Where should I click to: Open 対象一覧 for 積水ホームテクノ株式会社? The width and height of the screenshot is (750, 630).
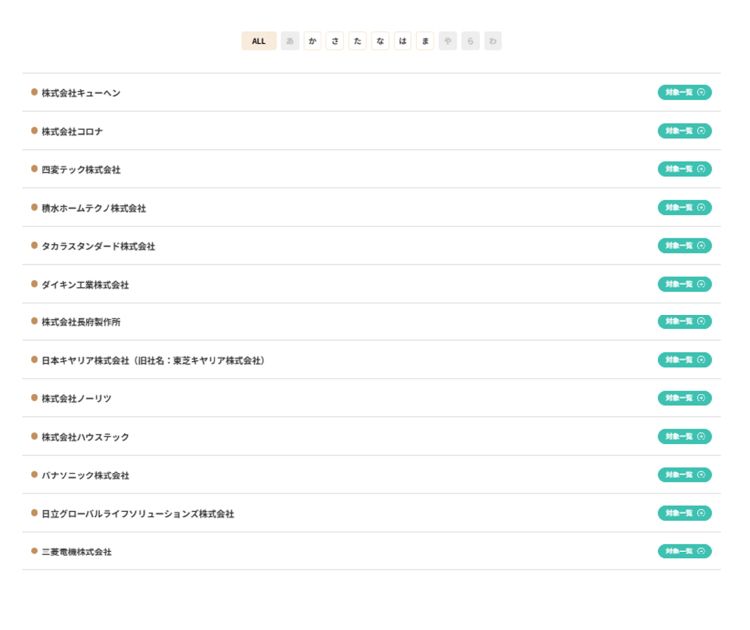click(684, 207)
